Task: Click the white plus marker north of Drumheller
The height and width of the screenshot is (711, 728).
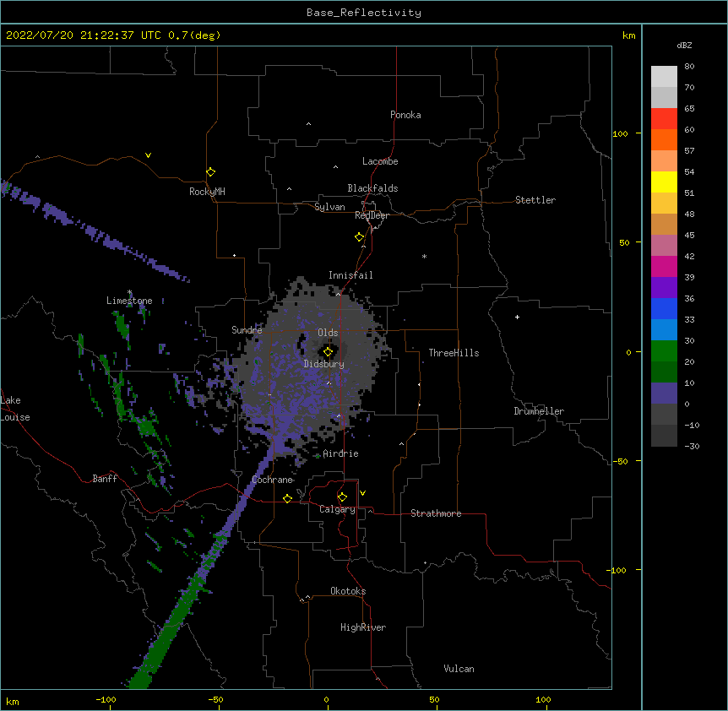Action: [517, 317]
